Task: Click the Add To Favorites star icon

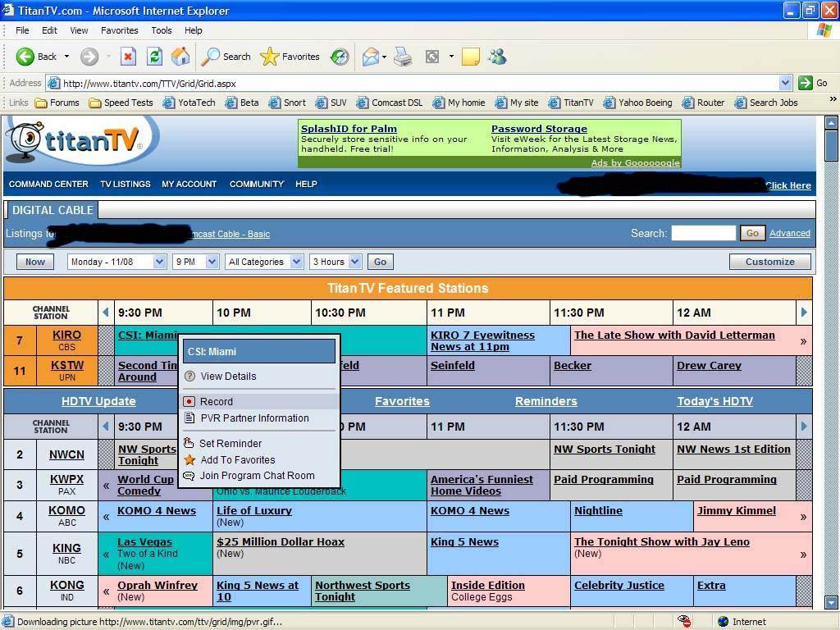Action: [x=189, y=459]
